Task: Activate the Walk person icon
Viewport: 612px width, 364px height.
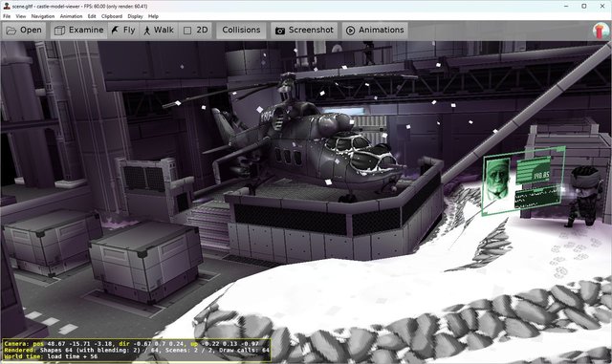Action: [x=146, y=31]
